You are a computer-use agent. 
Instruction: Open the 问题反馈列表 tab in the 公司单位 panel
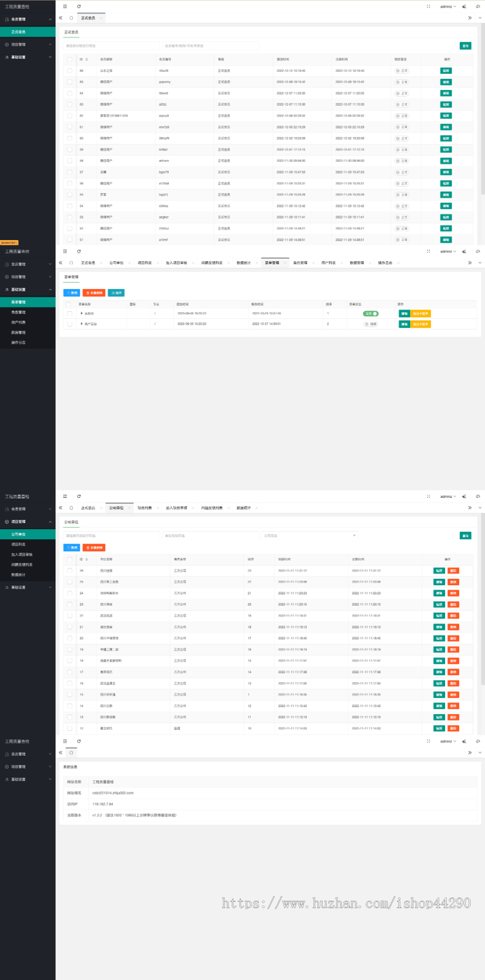[212, 508]
